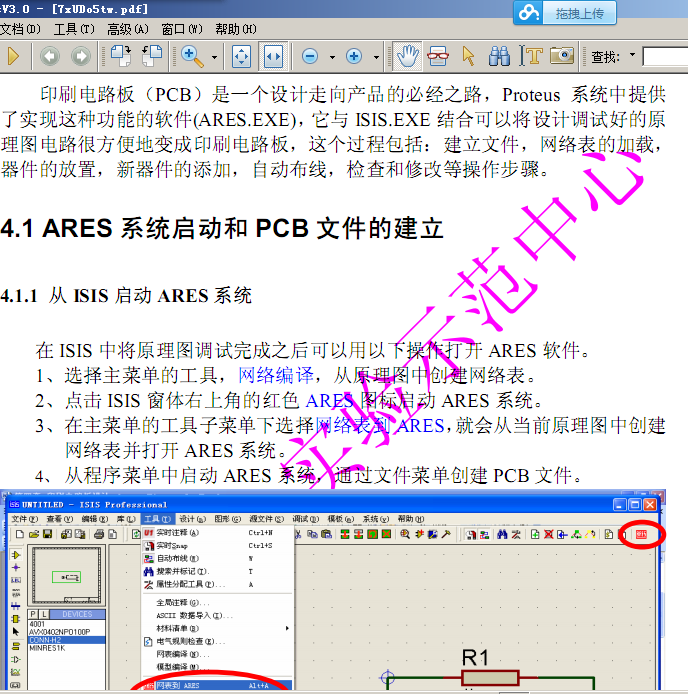Select 网表到 ARES in the ISIS 工具 menu

217,685
